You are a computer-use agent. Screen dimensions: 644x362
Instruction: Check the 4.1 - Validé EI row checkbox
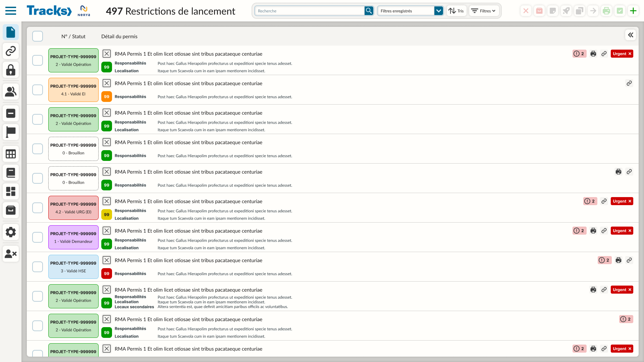38,90
